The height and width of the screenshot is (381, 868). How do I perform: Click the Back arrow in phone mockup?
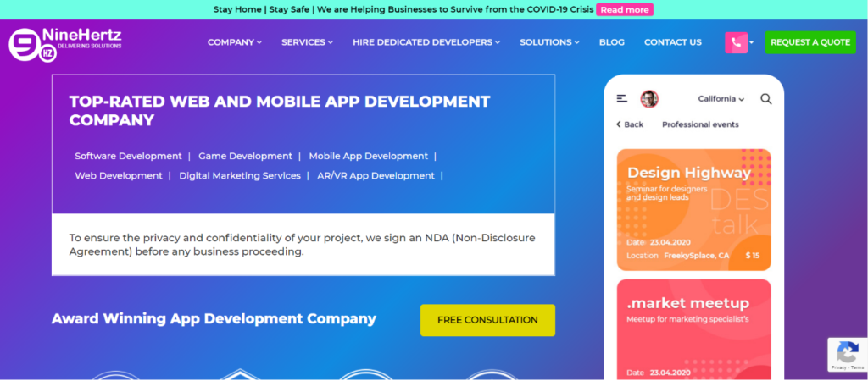pos(629,124)
